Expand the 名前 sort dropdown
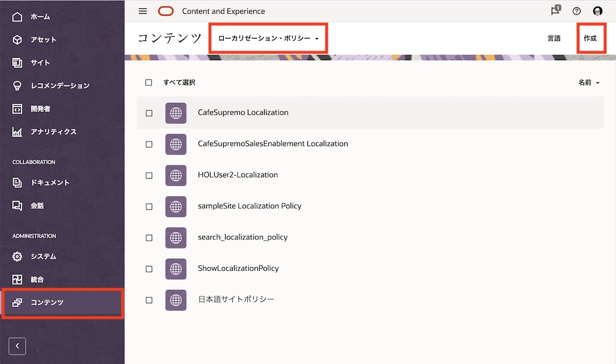 589,82
